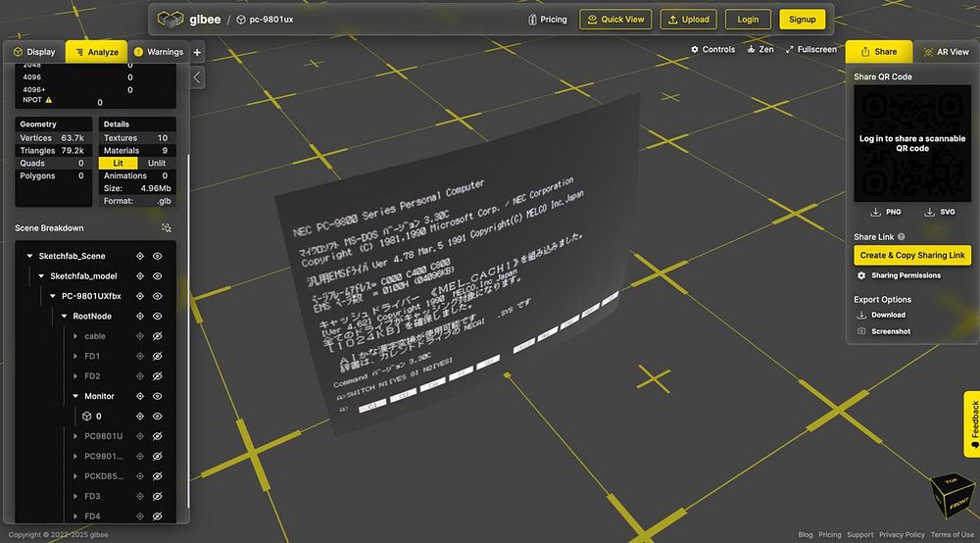The width and height of the screenshot is (980, 543).
Task: Hide the Monitor node
Action: (158, 396)
